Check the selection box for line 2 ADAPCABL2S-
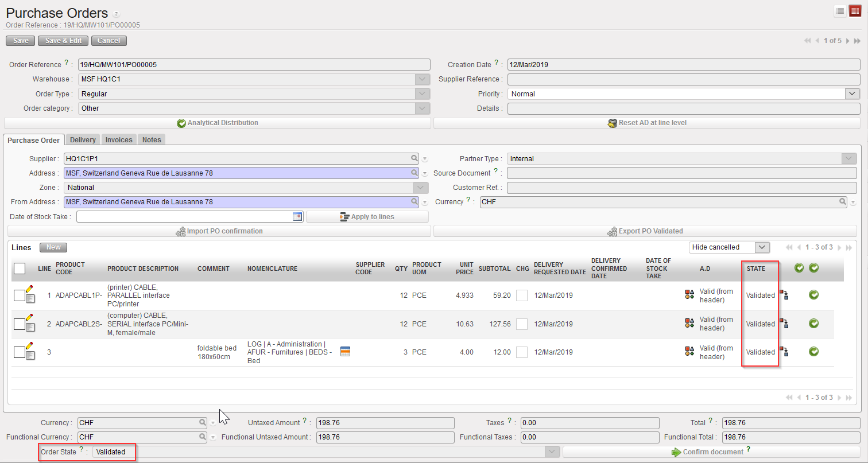 pos(19,324)
